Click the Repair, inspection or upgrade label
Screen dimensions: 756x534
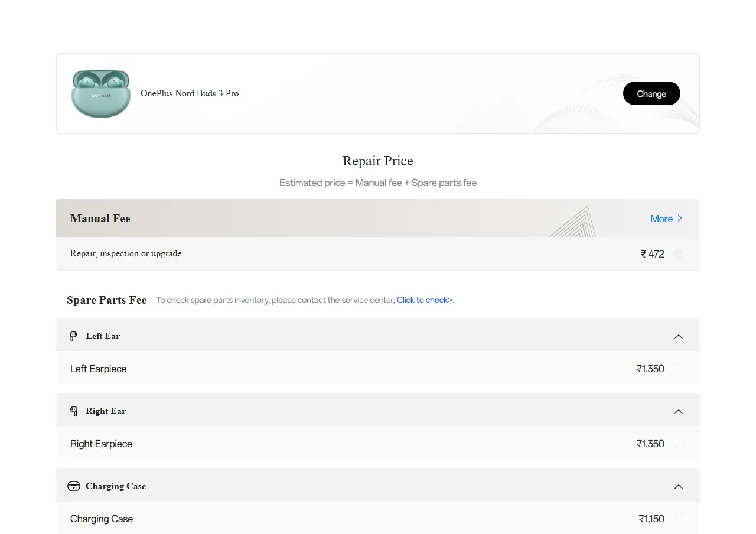pos(126,253)
